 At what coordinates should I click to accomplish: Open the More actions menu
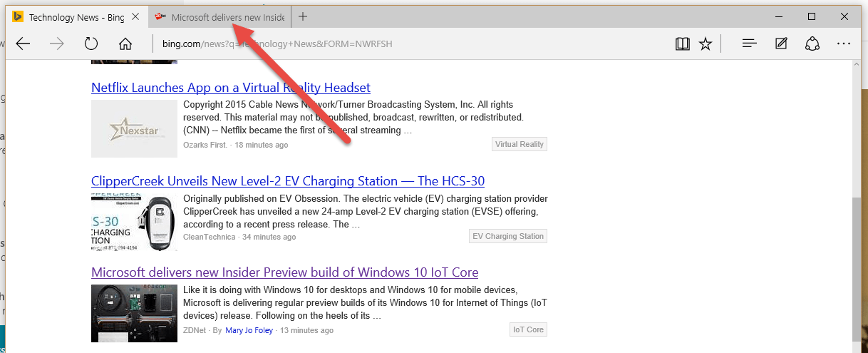click(844, 44)
